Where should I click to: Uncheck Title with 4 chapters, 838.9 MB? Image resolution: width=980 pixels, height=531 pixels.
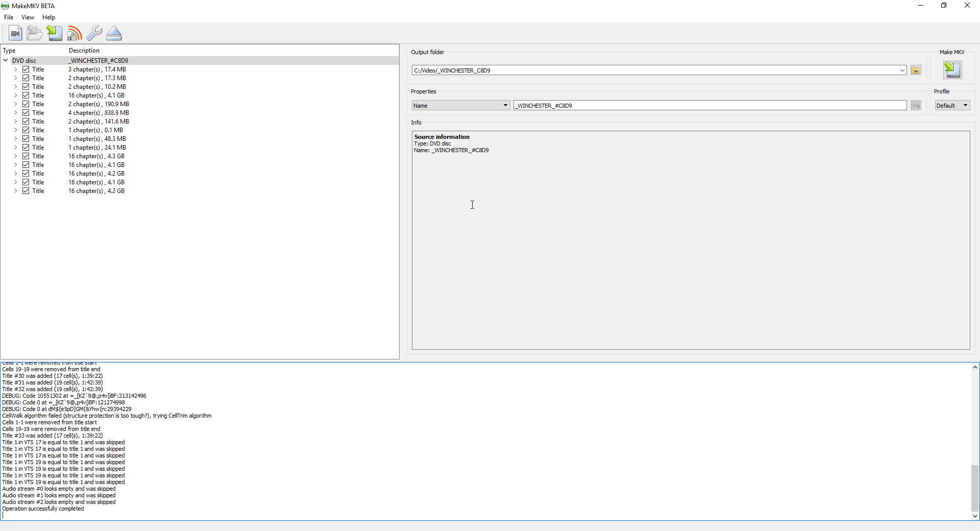click(x=26, y=113)
